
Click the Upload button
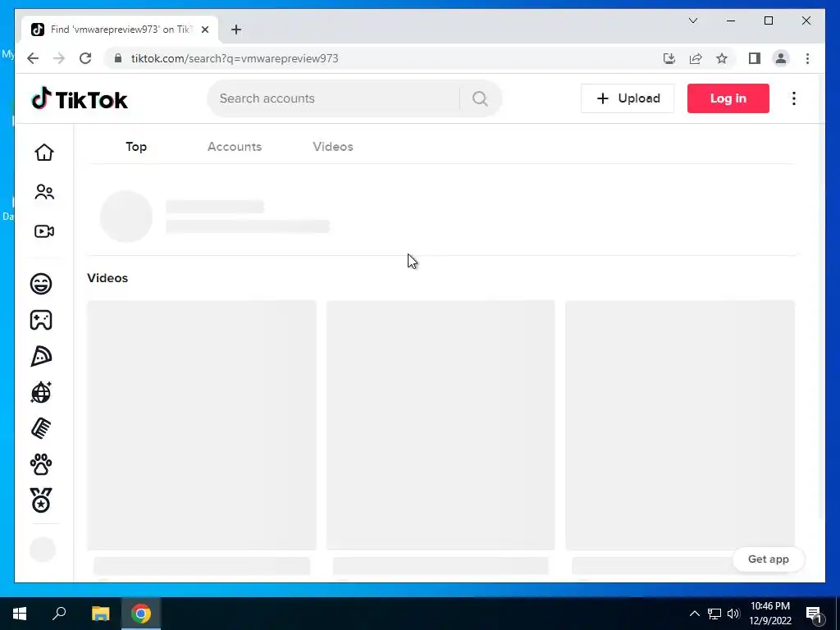click(628, 98)
